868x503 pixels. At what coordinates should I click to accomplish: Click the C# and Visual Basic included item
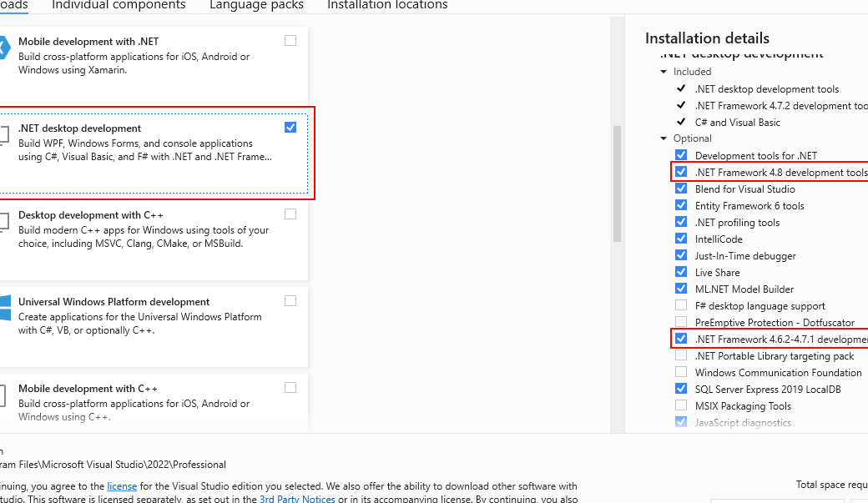[737, 123]
